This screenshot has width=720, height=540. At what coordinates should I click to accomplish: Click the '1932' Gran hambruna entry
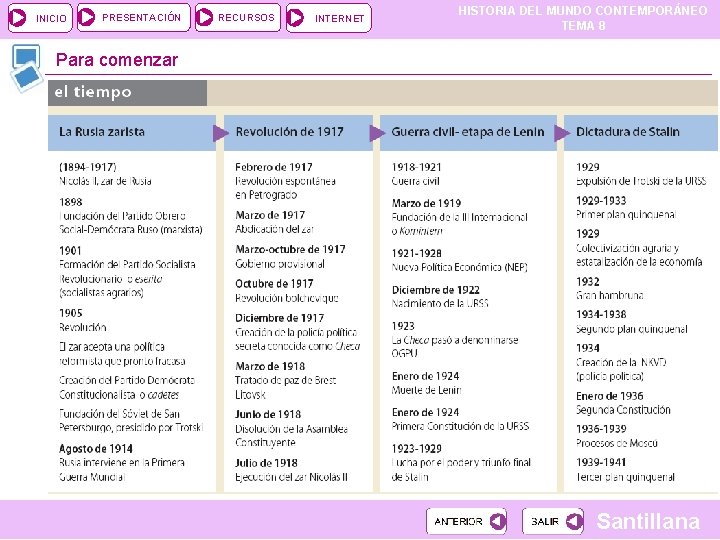(x=588, y=281)
